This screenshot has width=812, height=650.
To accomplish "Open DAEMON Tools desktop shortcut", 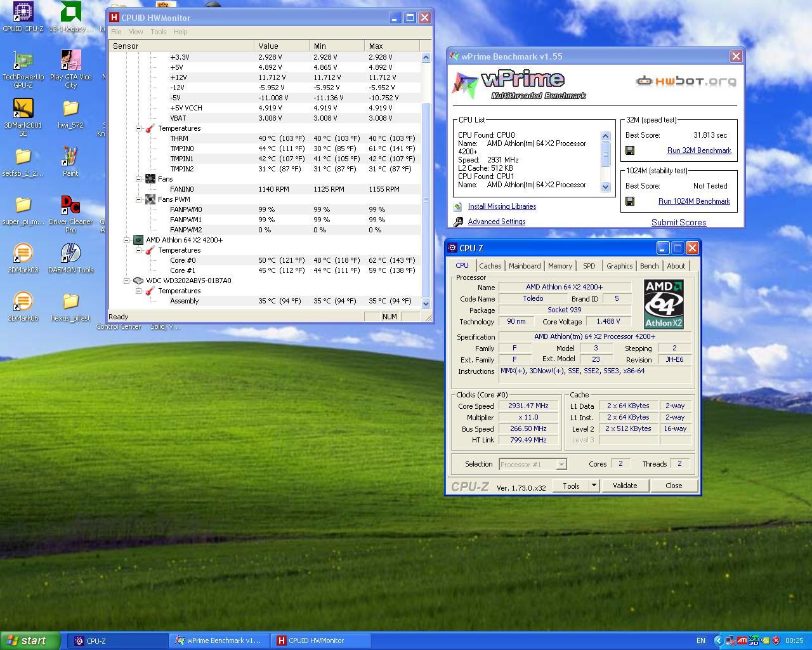I will [70, 254].
